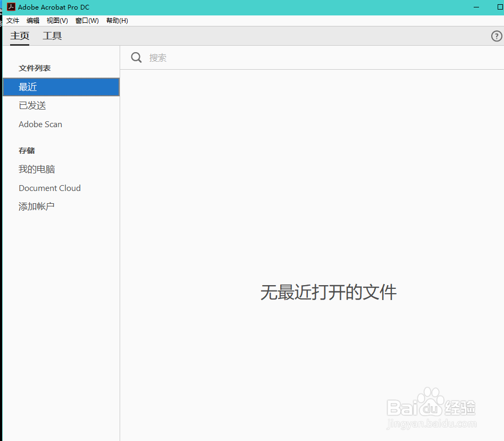
Task: Open the 视图(V) menu
Action: point(57,21)
